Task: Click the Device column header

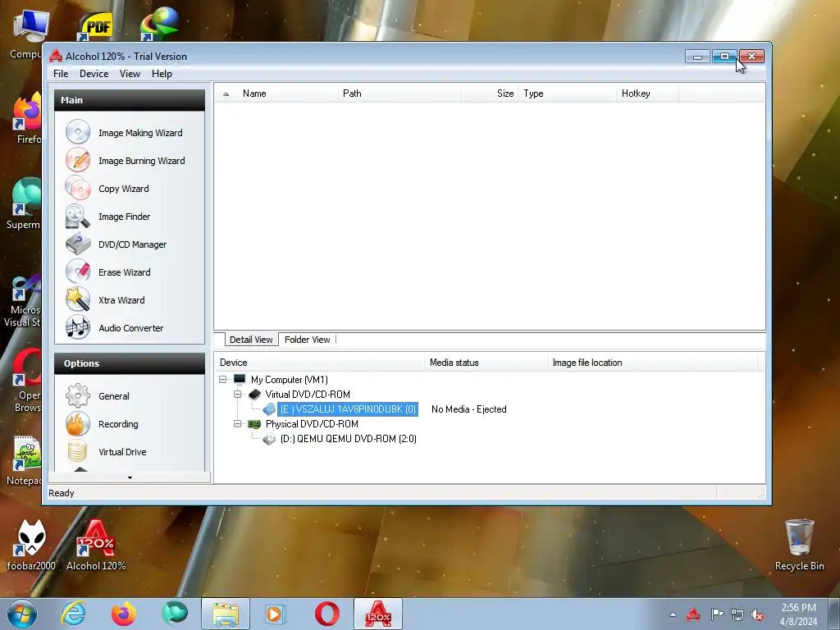Action: (x=319, y=363)
